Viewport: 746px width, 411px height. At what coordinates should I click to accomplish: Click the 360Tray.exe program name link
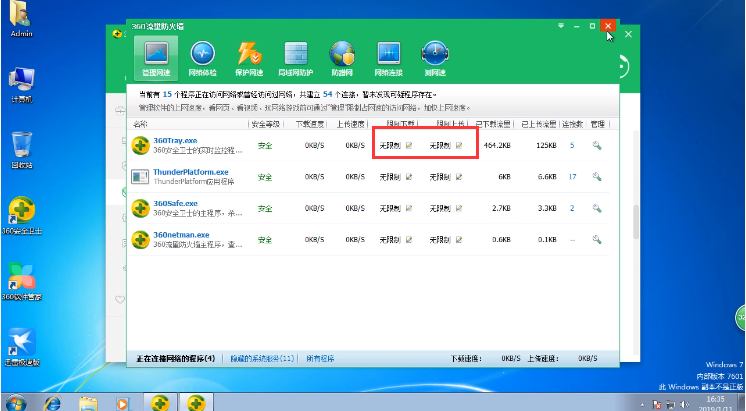click(175, 140)
